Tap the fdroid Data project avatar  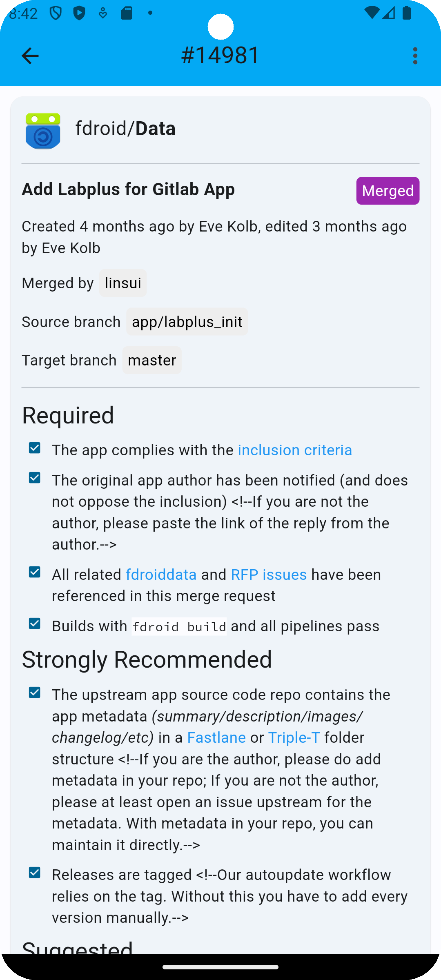coord(43,130)
